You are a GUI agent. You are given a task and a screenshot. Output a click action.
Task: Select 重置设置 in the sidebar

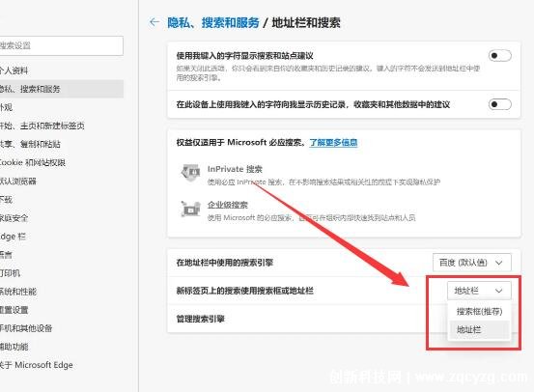click(x=61, y=310)
